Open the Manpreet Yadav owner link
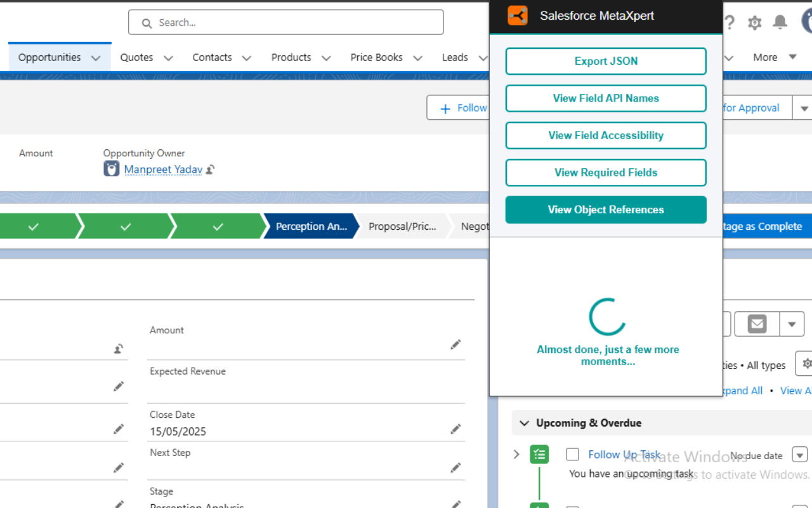 pyautogui.click(x=163, y=170)
